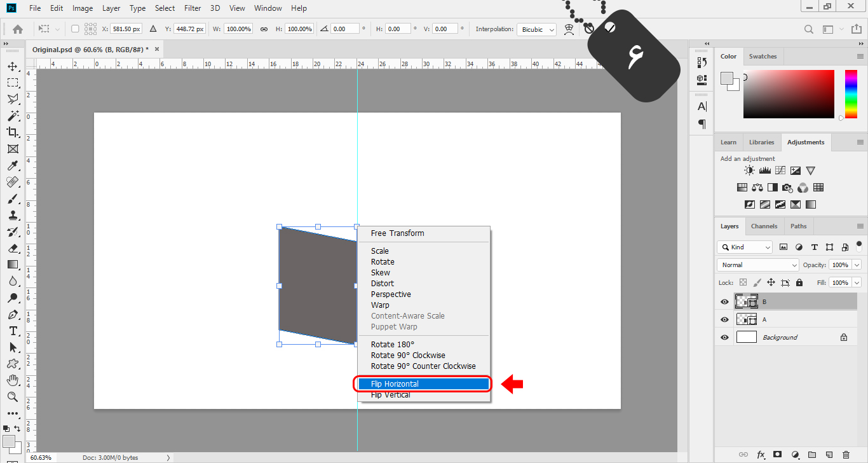Viewport: 868px width, 463px height.
Task: Choose Flip Vertical from context menu
Action: click(x=423, y=395)
